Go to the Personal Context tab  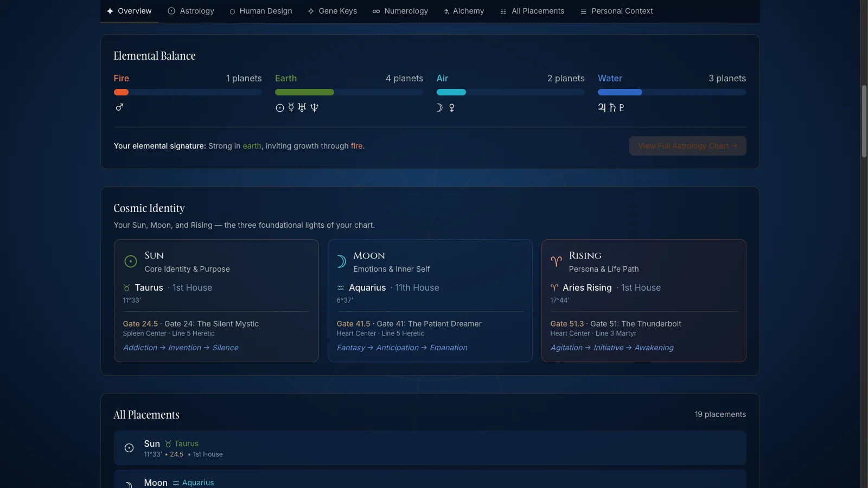[616, 11]
